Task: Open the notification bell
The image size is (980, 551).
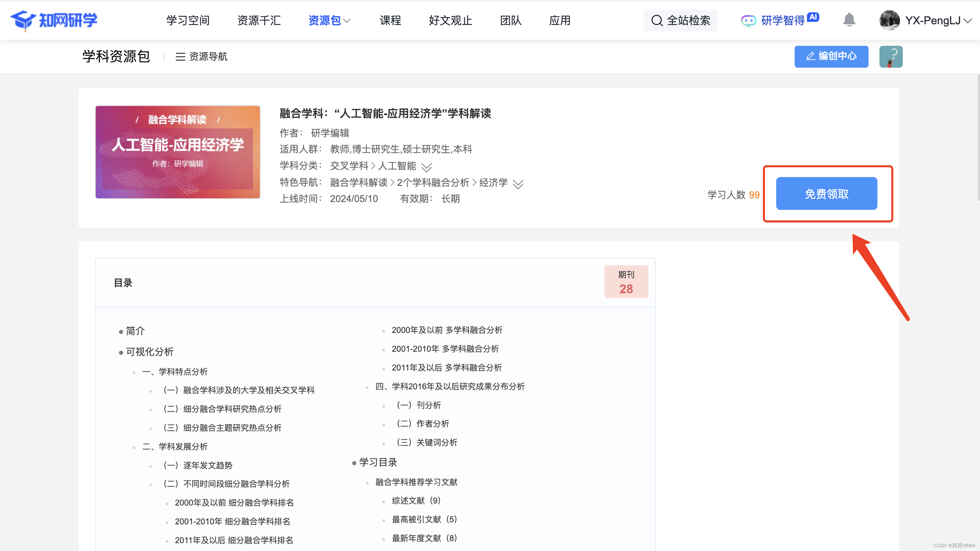Action: pyautogui.click(x=849, y=20)
